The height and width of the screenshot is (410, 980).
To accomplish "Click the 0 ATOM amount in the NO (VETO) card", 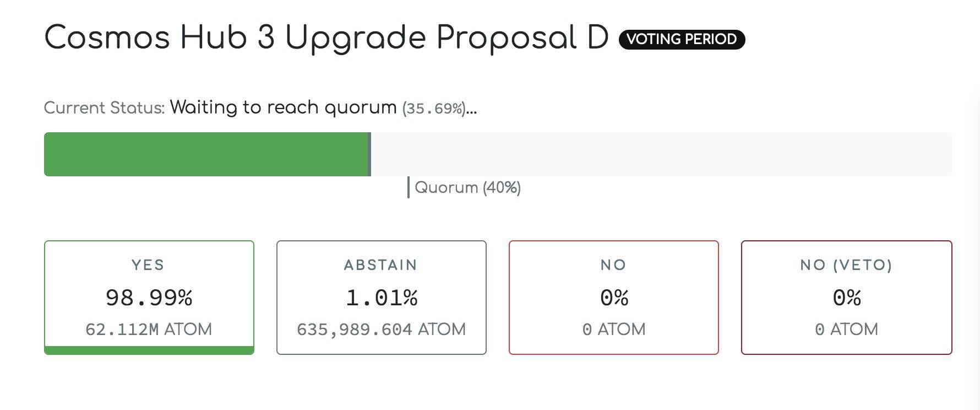I will [x=846, y=330].
